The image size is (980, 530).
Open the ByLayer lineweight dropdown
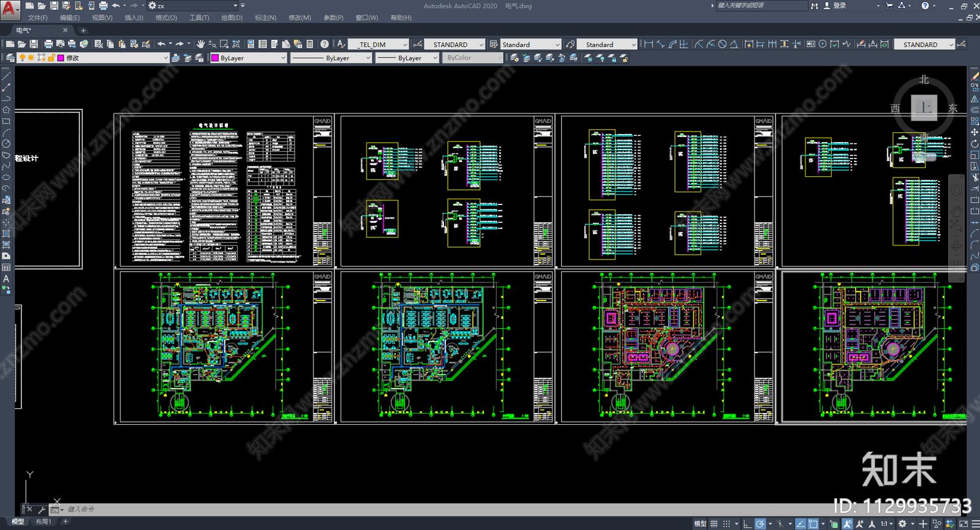(407, 58)
